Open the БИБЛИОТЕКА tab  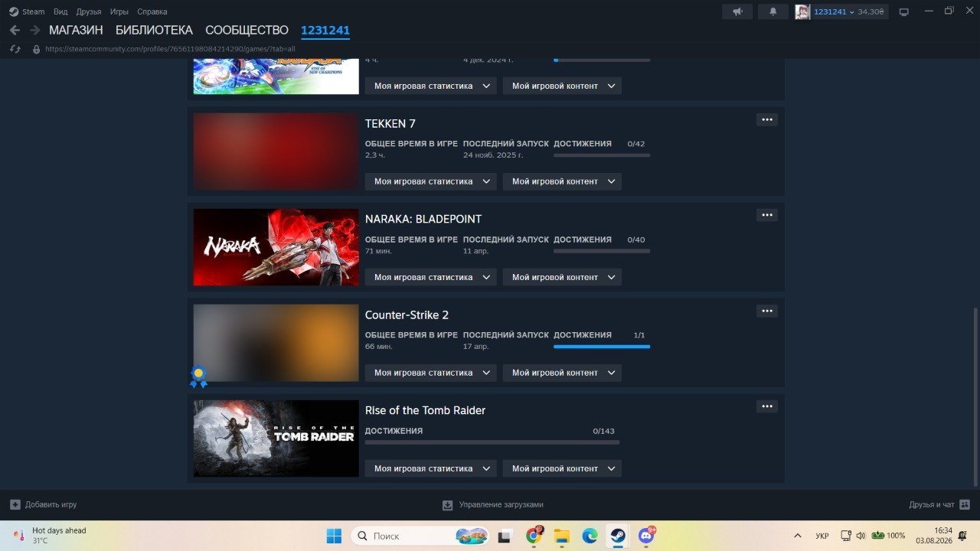[154, 30]
